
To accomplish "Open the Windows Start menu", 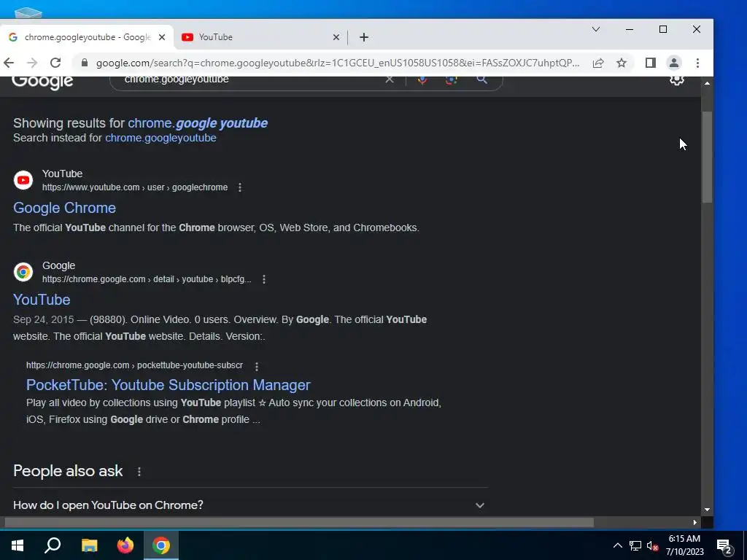I will (x=18, y=545).
